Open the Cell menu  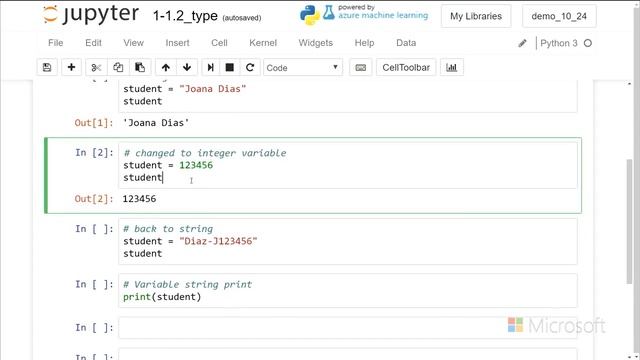click(219, 43)
